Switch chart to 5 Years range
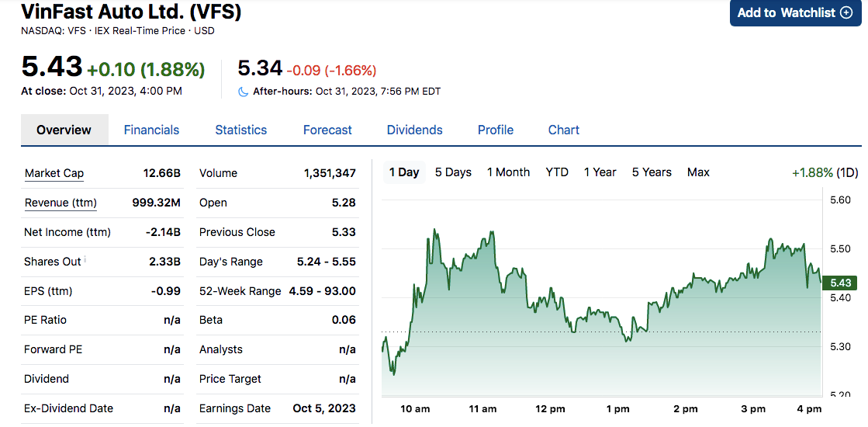Viewport: 868px width, 427px height. [652, 172]
